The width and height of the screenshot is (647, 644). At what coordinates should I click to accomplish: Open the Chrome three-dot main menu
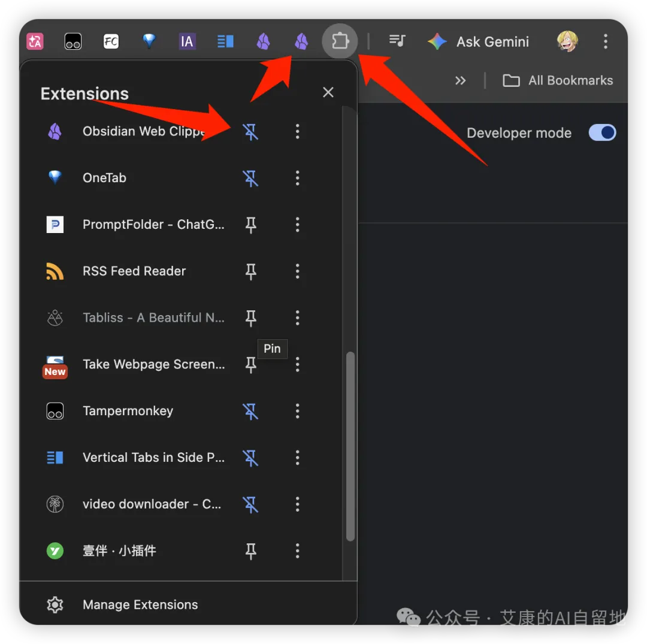(606, 41)
